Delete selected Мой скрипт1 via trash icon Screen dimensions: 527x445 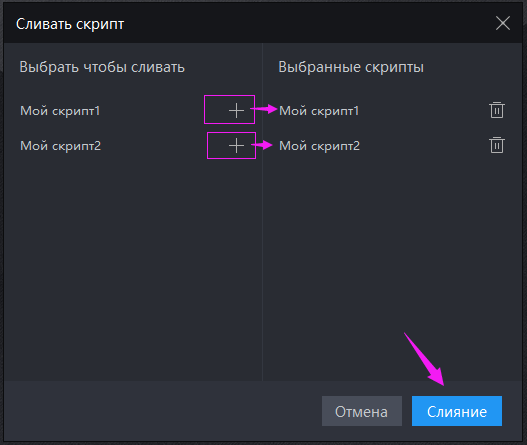pos(497,110)
